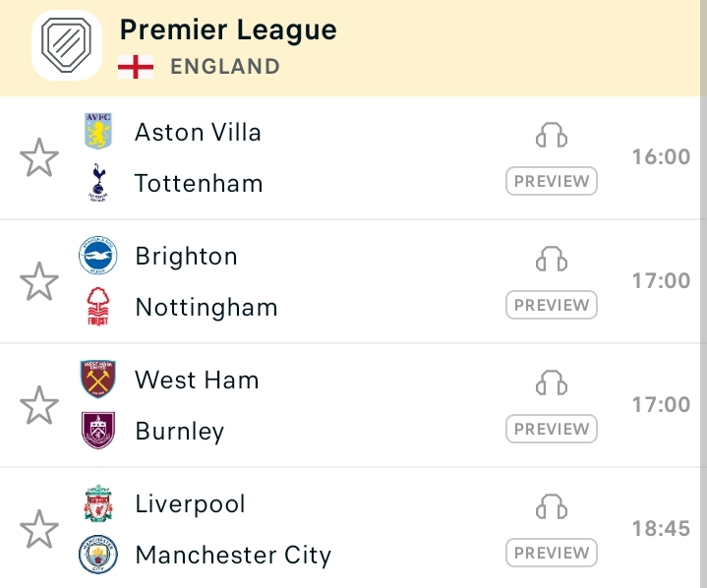Screen dimensions: 707x588
Task: Click the England flag icon
Action: pyautogui.click(x=136, y=67)
